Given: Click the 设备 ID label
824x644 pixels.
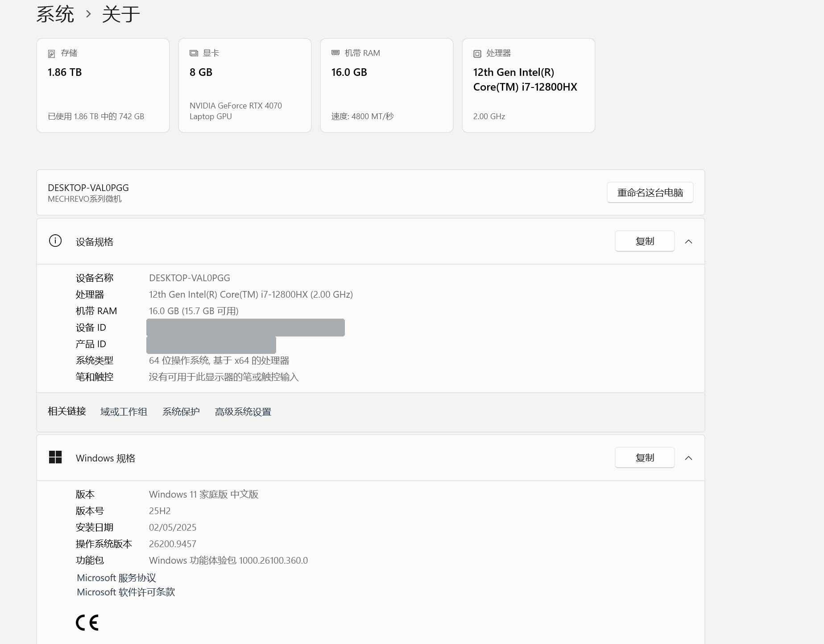Looking at the screenshot, I should click(x=91, y=328).
